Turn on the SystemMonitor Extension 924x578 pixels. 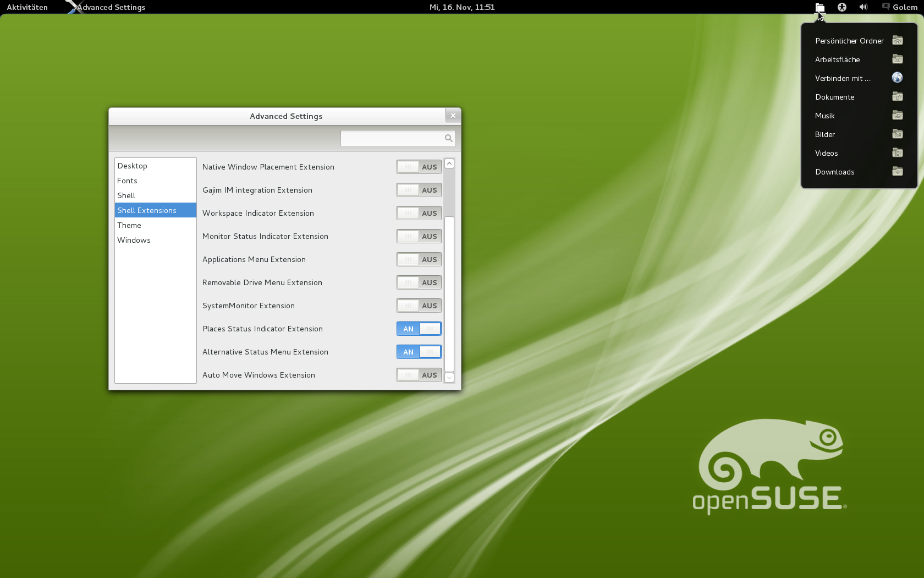419,306
